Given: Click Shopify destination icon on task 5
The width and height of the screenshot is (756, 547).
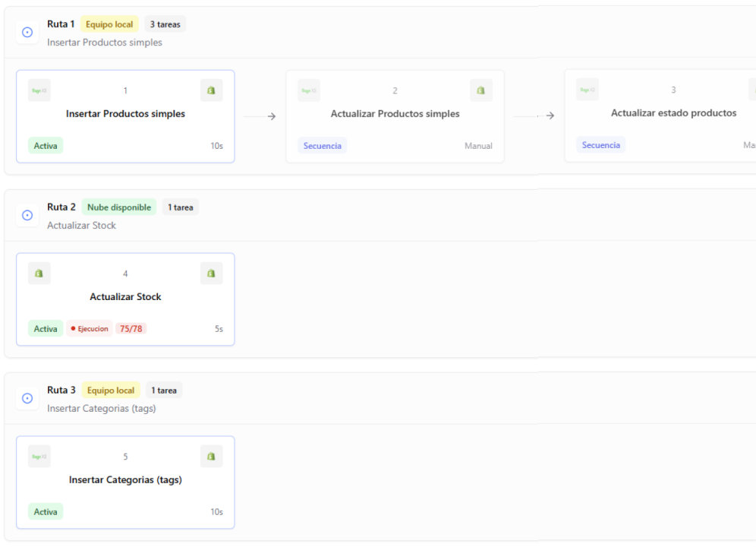Looking at the screenshot, I should click(212, 457).
